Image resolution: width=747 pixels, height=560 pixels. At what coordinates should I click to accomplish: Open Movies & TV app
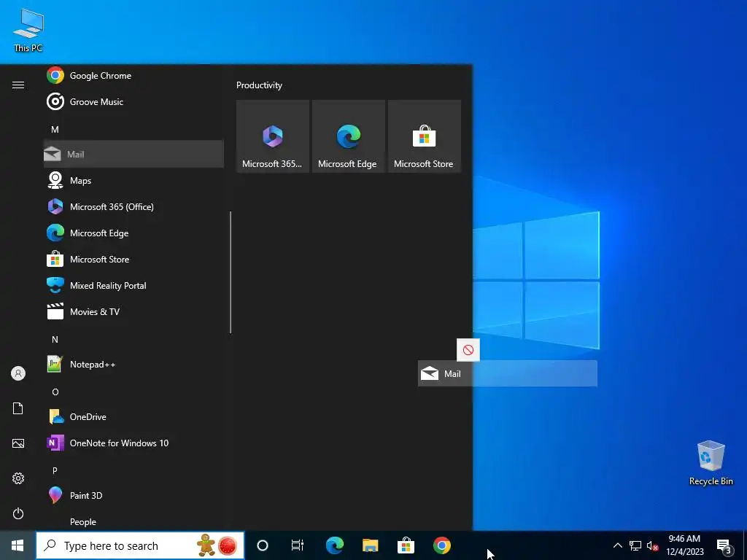(133, 311)
